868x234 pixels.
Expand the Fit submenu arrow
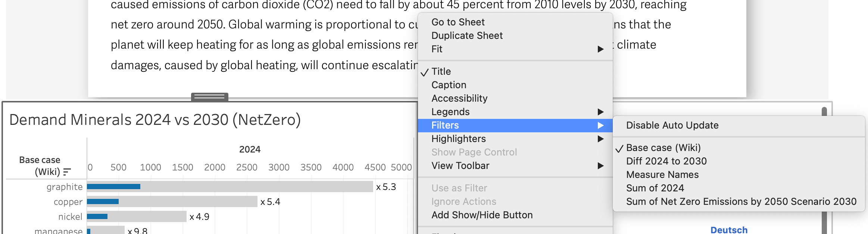[x=600, y=49]
